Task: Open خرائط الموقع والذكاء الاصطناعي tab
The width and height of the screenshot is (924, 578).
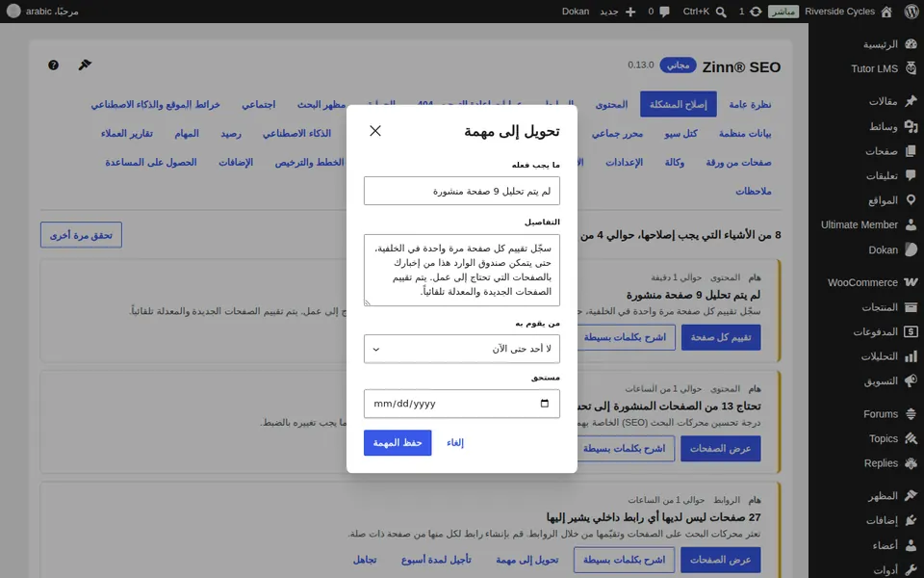Action: pyautogui.click(x=155, y=104)
